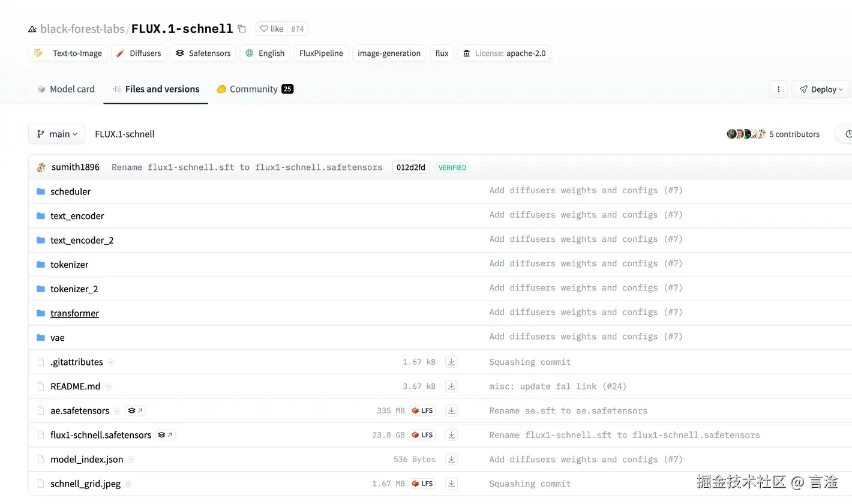Open the vae folder
Screen dimensions: 852x504
tap(58, 338)
